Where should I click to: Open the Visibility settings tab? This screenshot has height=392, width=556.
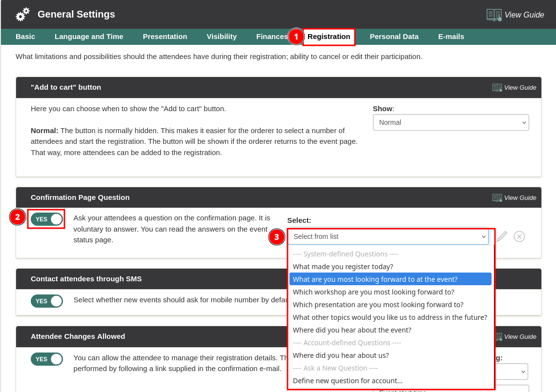tap(222, 37)
